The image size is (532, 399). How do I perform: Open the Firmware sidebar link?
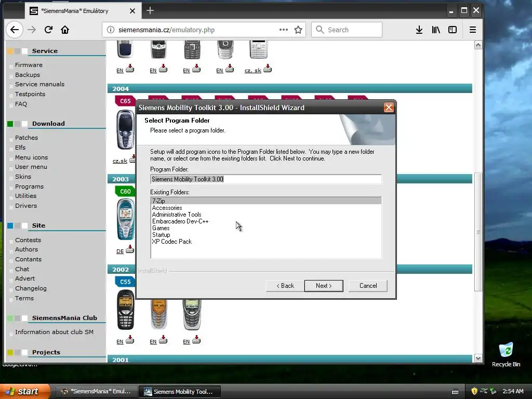click(29, 65)
